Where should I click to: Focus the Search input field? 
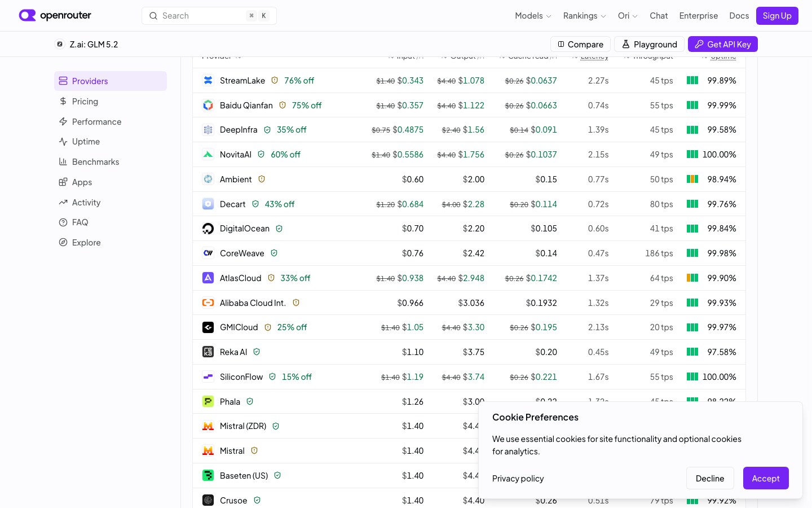click(x=209, y=16)
